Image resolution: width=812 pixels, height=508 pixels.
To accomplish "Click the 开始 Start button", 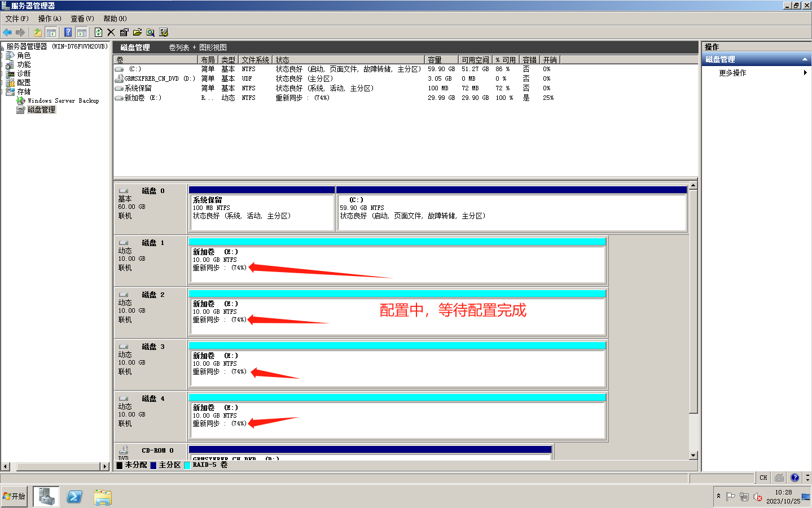I will click(x=14, y=496).
